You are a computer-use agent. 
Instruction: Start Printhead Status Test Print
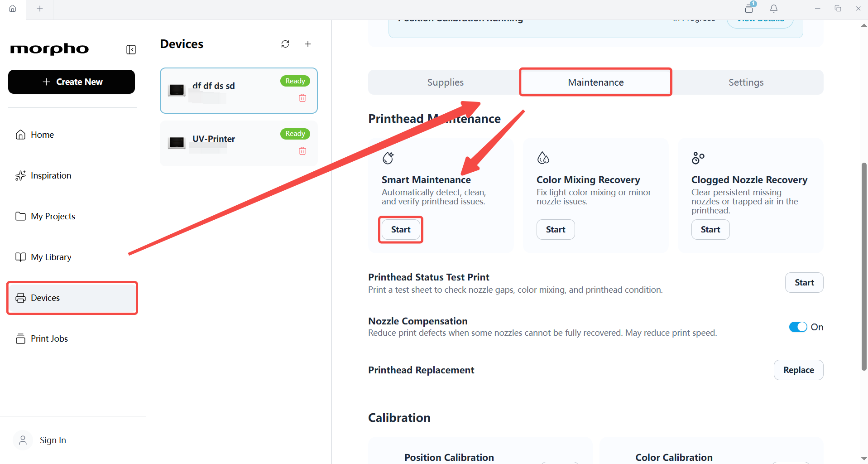[x=804, y=283]
